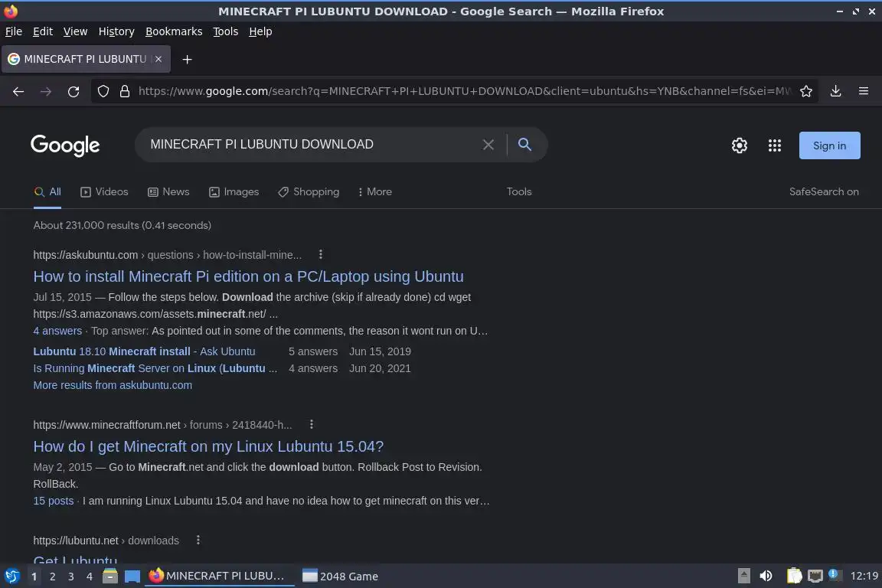This screenshot has width=882, height=588.
Task: Open the View menu
Action: [x=75, y=31]
